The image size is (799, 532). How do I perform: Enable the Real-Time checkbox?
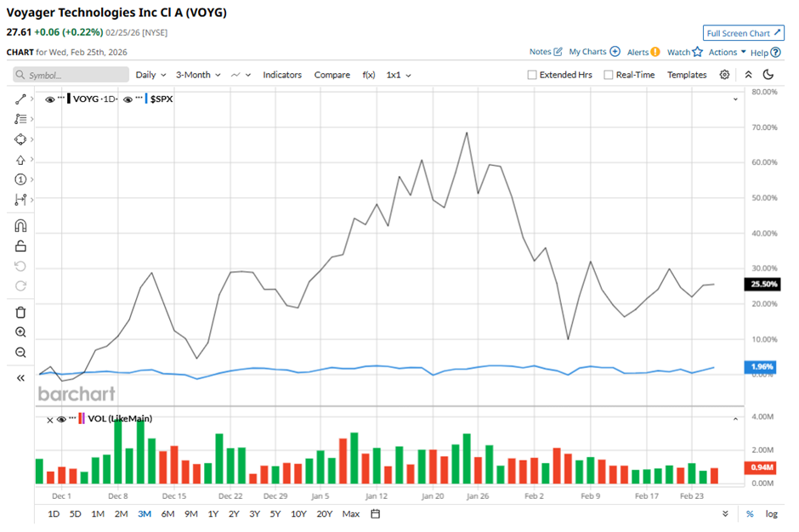click(608, 75)
